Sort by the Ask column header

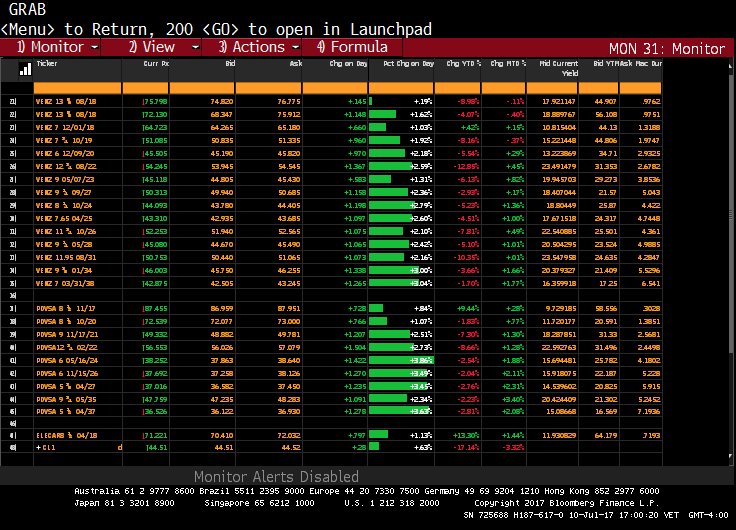click(296, 63)
